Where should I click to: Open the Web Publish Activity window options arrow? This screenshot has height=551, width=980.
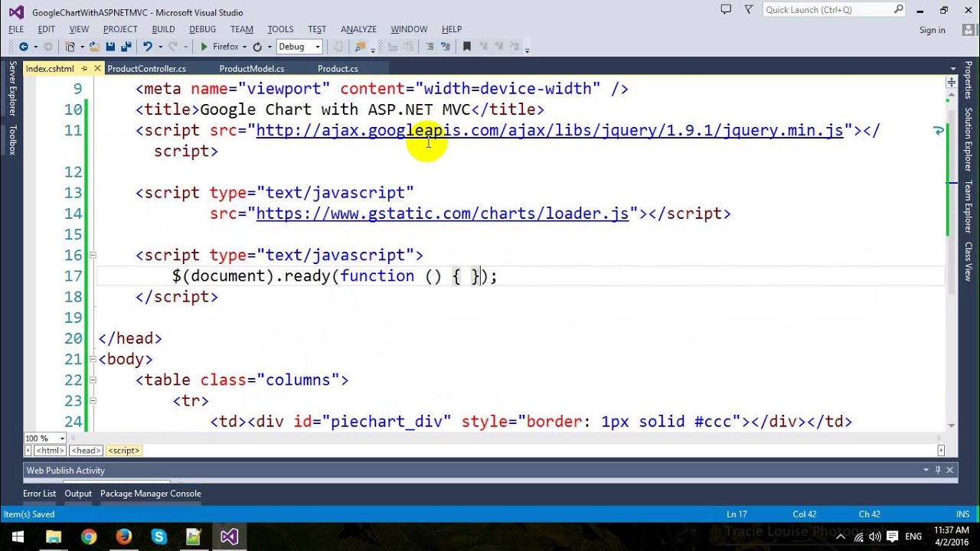(x=926, y=470)
